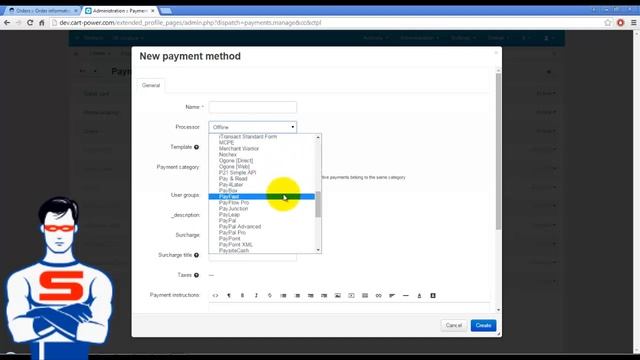Image resolution: width=640 pixels, height=360 pixels.
Task: Go back using browser back arrow
Action: tap(7, 23)
